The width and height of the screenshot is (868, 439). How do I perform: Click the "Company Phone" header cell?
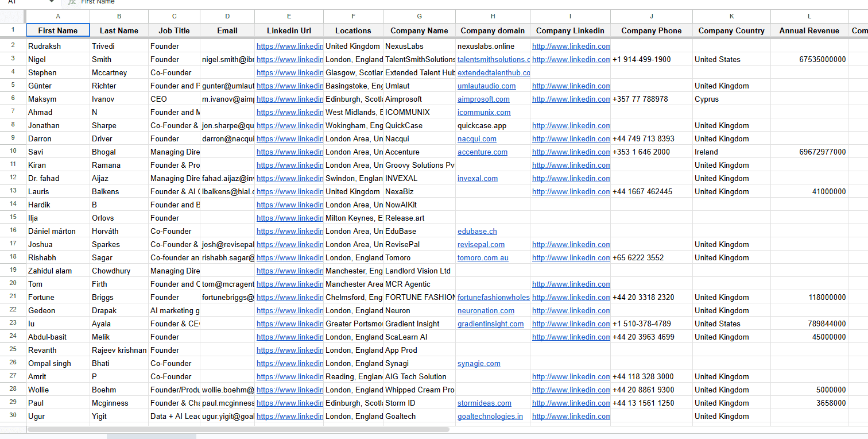(x=652, y=30)
